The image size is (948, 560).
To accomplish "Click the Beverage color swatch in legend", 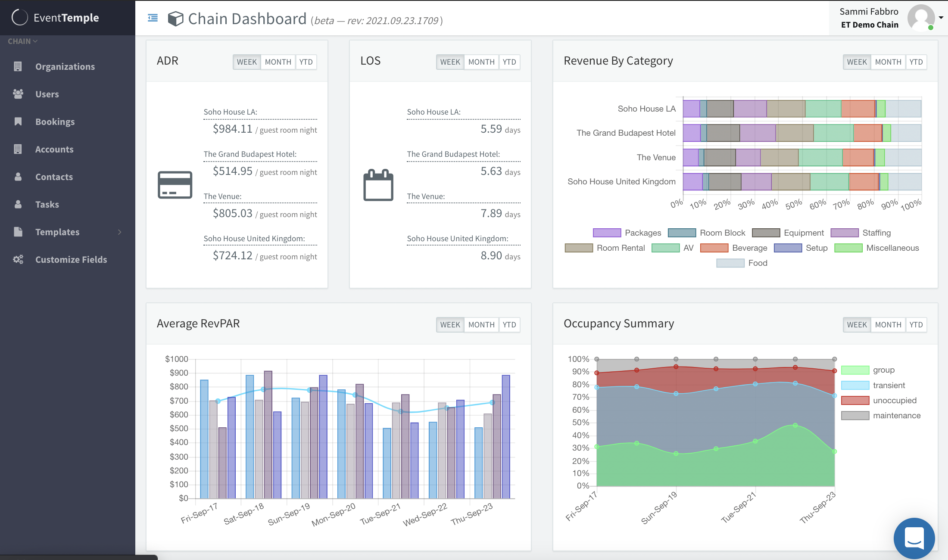I will [714, 248].
